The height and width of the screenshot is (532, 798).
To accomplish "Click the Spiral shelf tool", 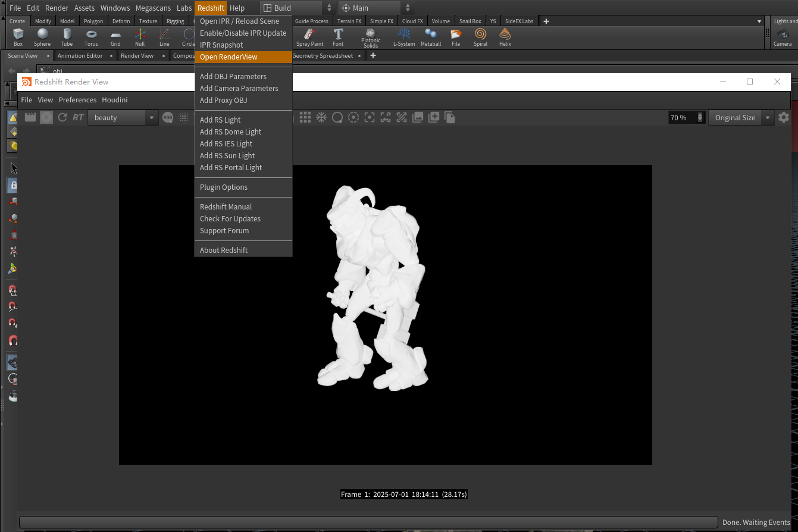I will click(480, 37).
